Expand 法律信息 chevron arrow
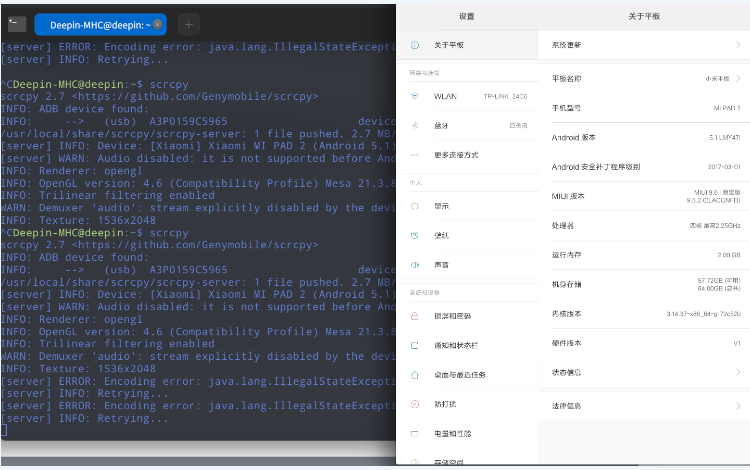This screenshot has height=470, width=750. 738,406
